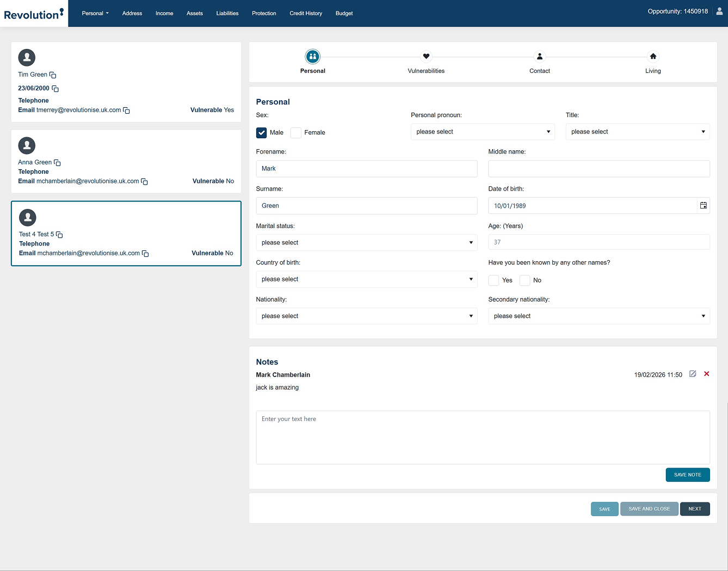
Task: Uncheck the Male sex checkbox
Action: point(262,132)
